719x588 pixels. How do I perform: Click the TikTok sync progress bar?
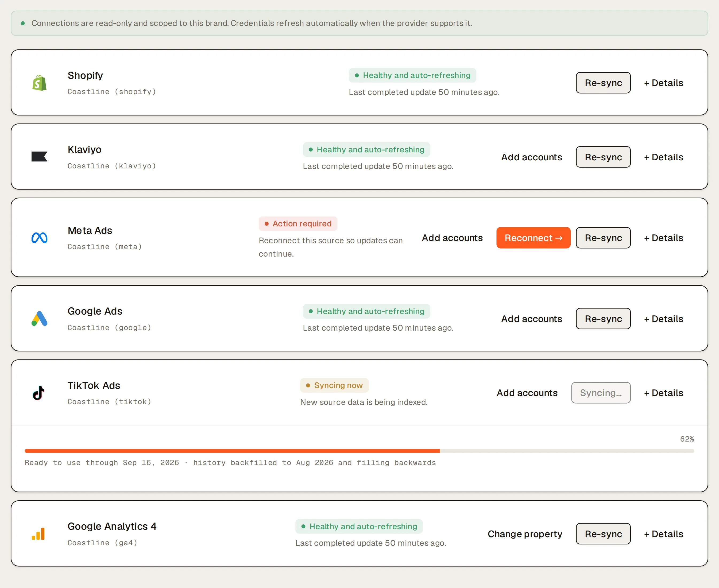359,451
